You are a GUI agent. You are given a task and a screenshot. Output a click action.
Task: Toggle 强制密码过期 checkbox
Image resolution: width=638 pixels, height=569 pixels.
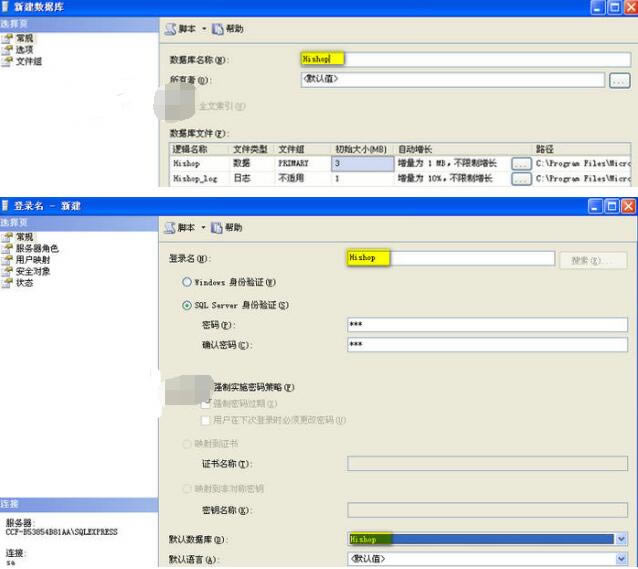click(206, 404)
